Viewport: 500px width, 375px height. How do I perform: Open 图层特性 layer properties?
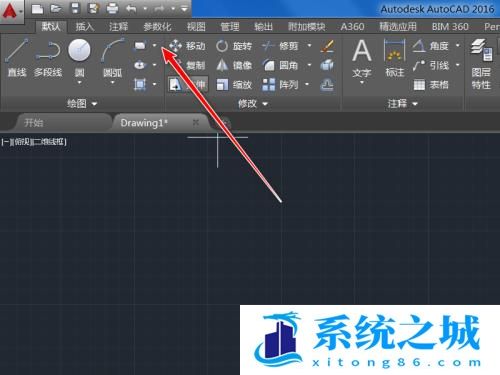(481, 64)
